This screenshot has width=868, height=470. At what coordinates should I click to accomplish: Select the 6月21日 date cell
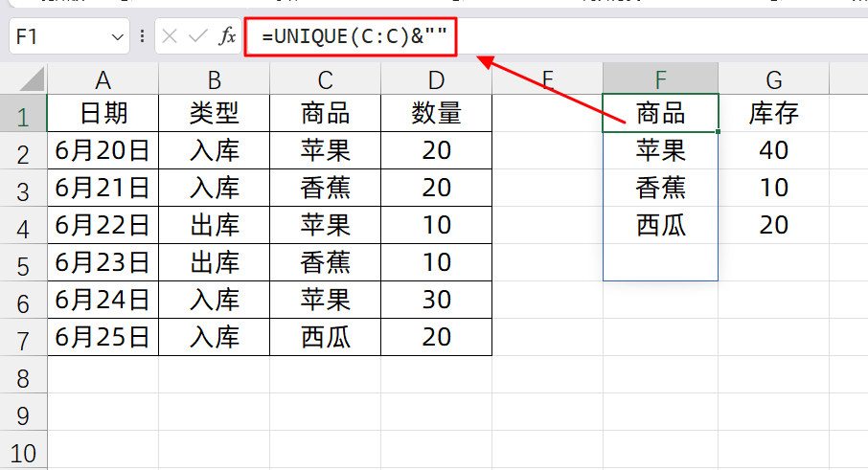pyautogui.click(x=103, y=188)
